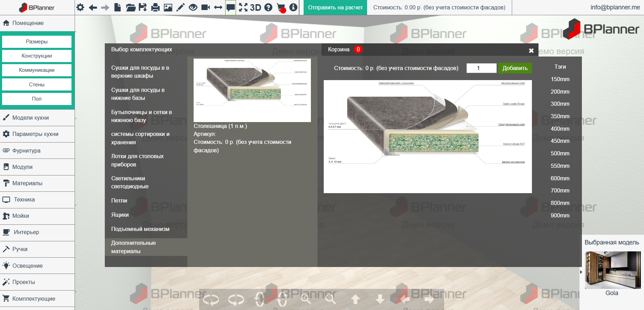Select category системы сортировки и хранения
The image size is (644, 310).
click(x=146, y=138)
